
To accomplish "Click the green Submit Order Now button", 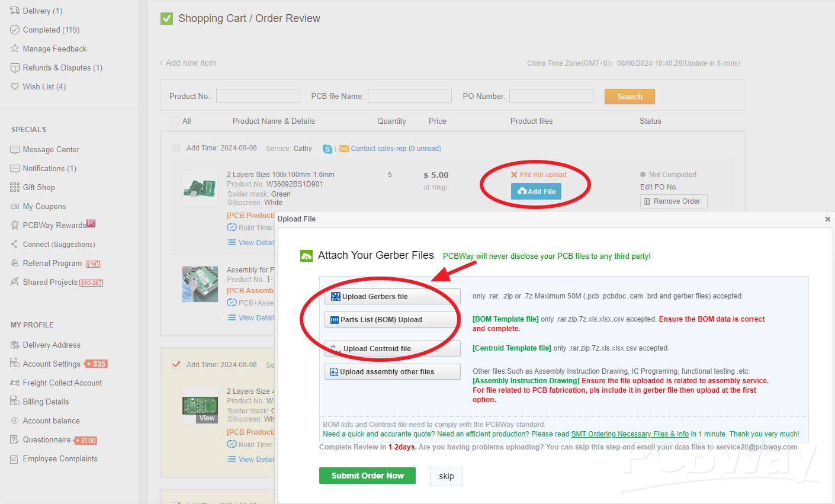I will coord(367,476).
